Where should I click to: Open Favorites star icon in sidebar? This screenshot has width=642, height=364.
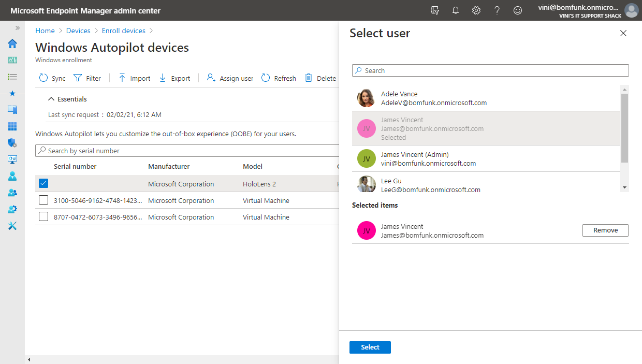coord(12,93)
